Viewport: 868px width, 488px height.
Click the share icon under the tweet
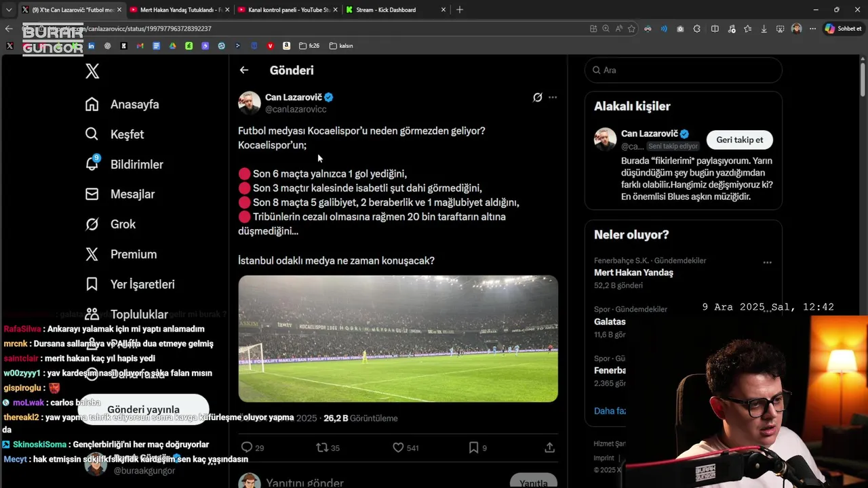click(x=549, y=447)
